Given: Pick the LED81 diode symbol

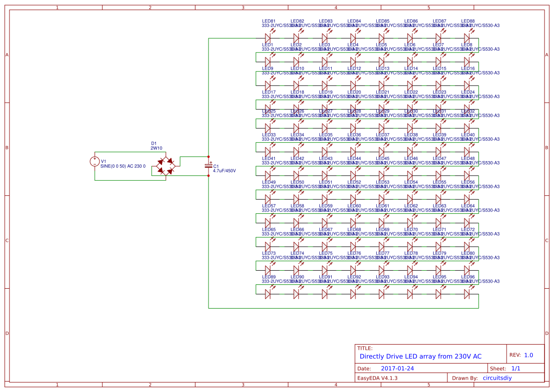Looking at the screenshot, I should [268, 38].
